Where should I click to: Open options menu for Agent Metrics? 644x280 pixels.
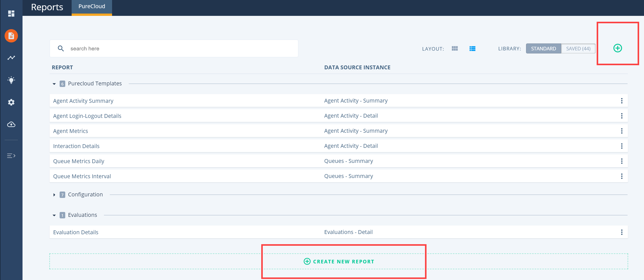click(622, 131)
